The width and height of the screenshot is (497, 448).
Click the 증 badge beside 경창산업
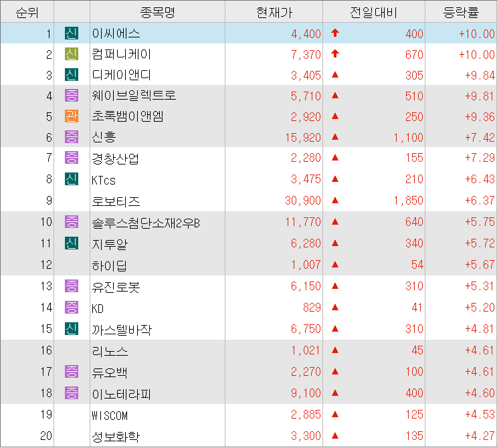(x=72, y=157)
